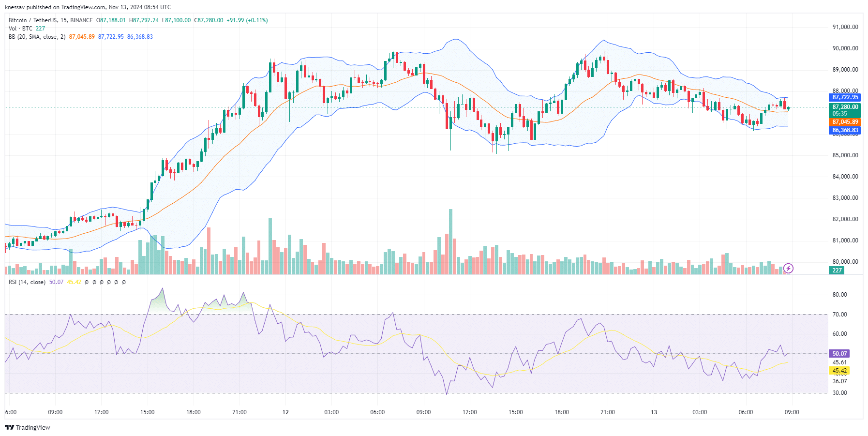This screenshot has height=436, width=868.
Task: Click the blue 87,722.95 price axis tag
Action: [x=845, y=97]
